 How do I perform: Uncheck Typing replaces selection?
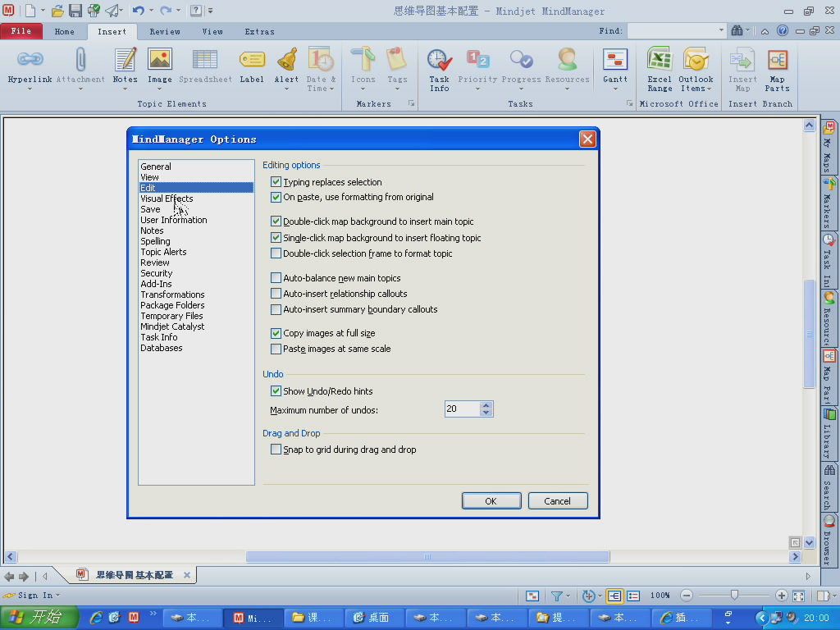point(276,181)
